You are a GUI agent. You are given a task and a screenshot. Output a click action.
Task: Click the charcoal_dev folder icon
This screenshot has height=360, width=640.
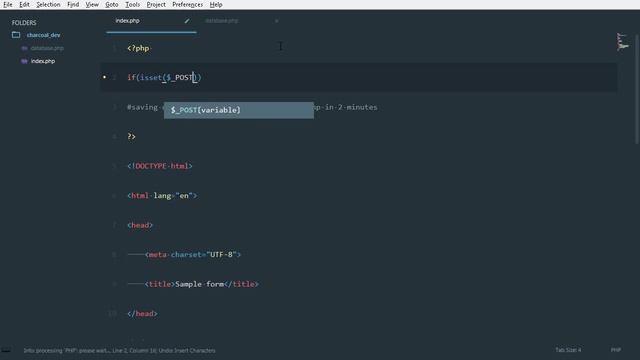tap(16, 35)
